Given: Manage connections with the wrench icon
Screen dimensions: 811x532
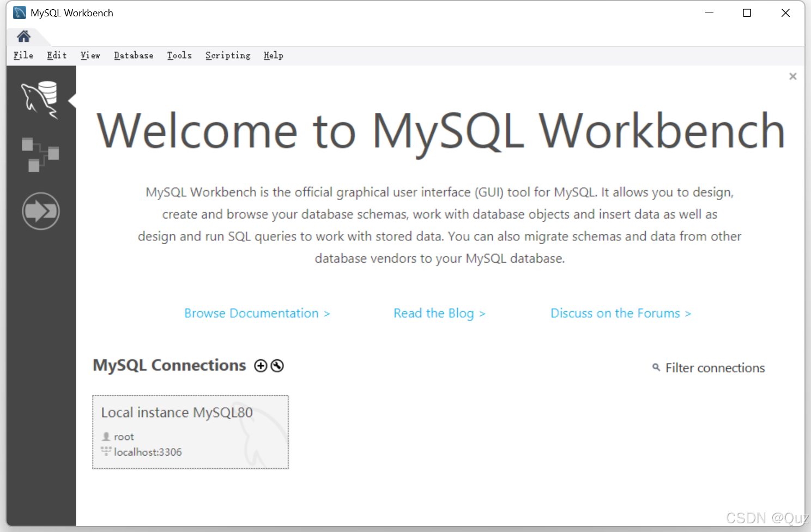Looking at the screenshot, I should point(277,366).
